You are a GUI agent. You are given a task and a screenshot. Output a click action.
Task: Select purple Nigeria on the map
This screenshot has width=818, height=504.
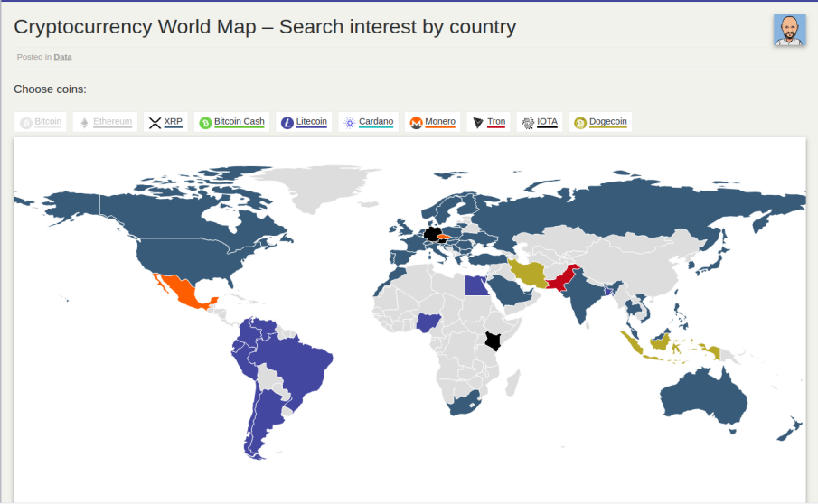(x=428, y=323)
